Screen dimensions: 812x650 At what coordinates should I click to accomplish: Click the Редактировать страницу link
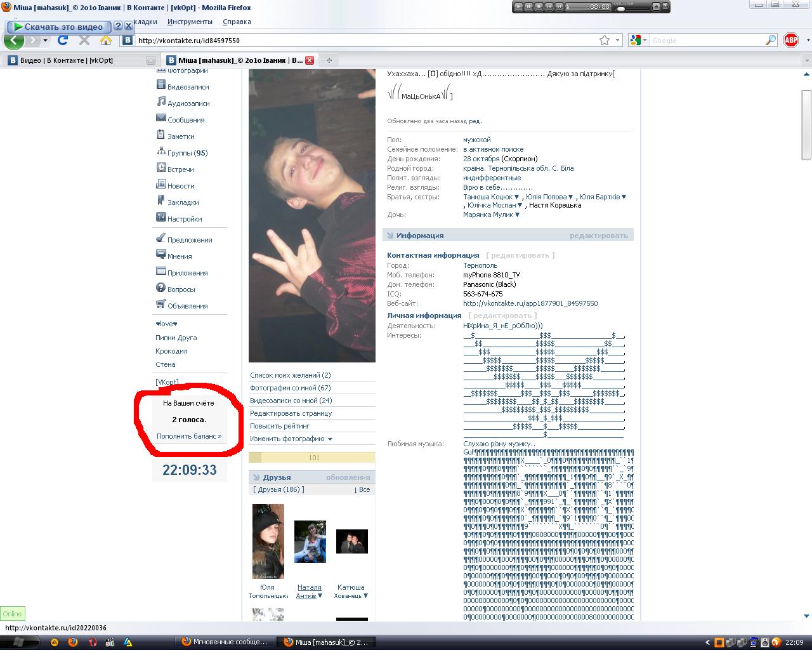point(291,413)
